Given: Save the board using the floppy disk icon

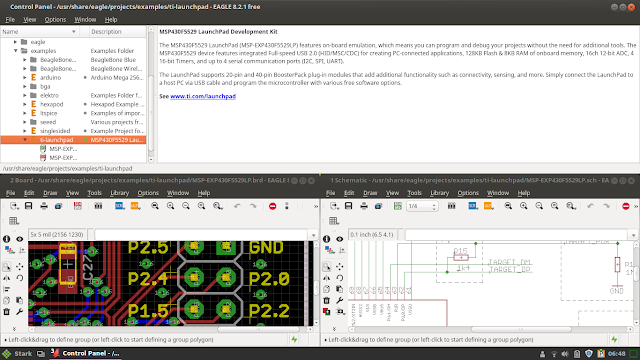Looking at the screenshot, I should (x=29, y=206).
